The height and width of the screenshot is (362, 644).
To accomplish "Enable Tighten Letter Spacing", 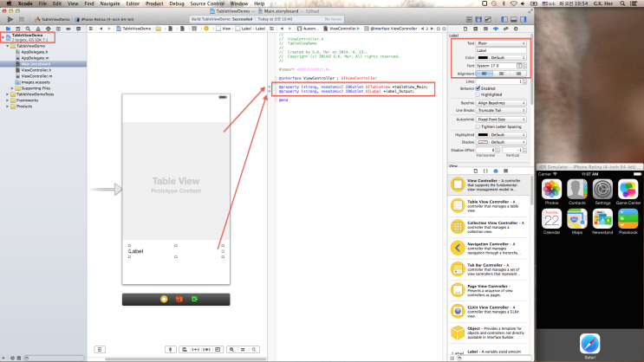I will 478,126.
